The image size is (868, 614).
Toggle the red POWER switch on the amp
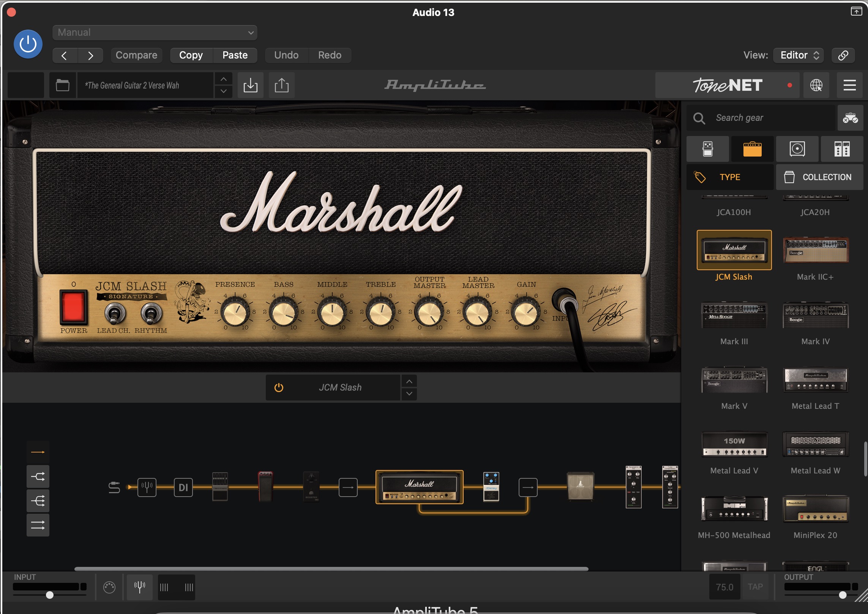pyautogui.click(x=73, y=307)
